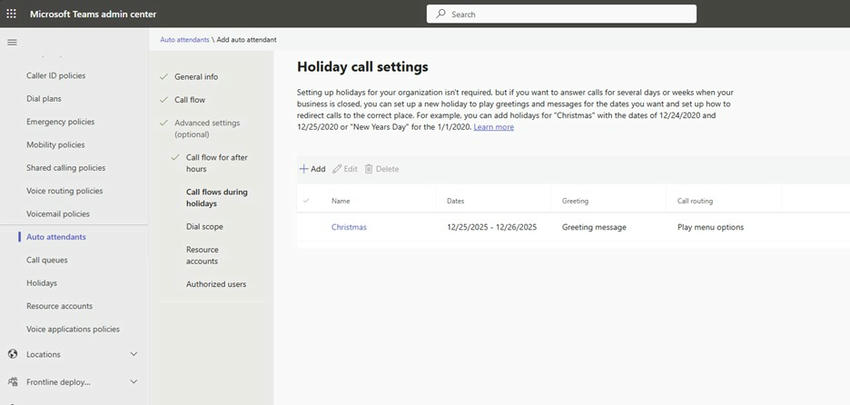The image size is (850, 405).
Task: Click the 12/25/2025 - 12/26/2025 dates cell
Action: pyautogui.click(x=492, y=227)
